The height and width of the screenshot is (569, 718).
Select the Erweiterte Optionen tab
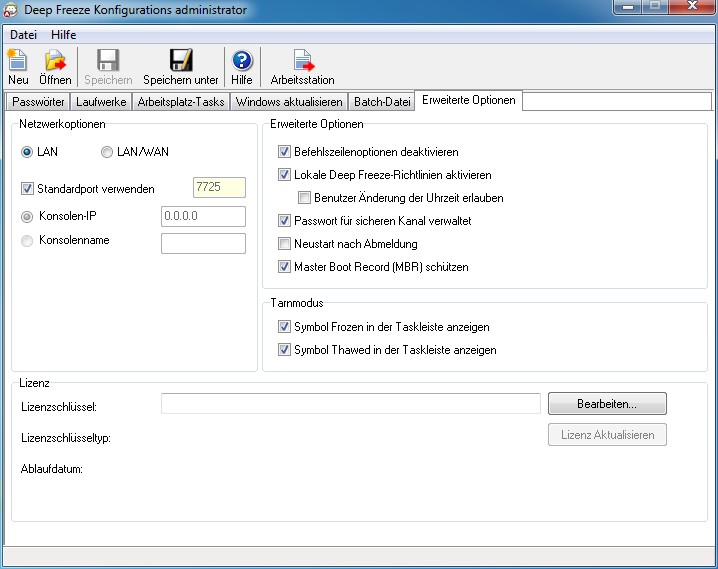coord(468,100)
